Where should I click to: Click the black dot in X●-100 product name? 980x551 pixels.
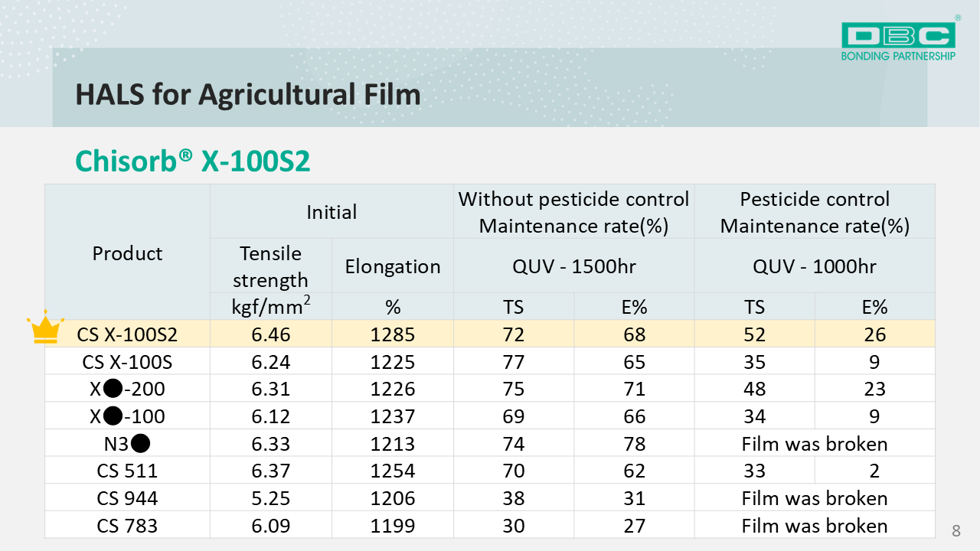coord(112,416)
